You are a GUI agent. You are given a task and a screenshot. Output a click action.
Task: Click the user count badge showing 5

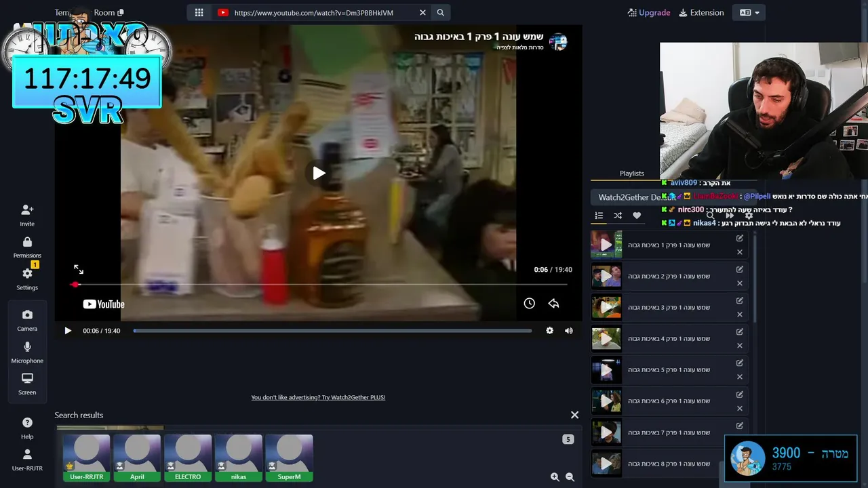coord(568,439)
